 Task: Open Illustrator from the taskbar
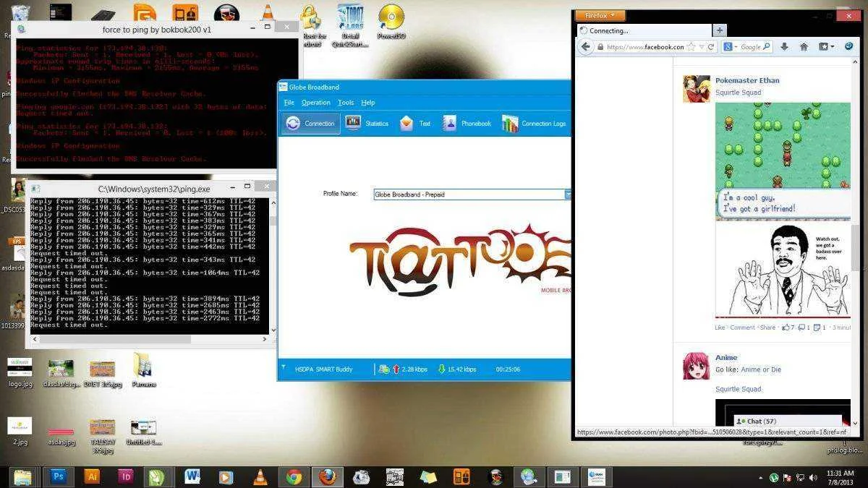pyautogui.click(x=92, y=476)
